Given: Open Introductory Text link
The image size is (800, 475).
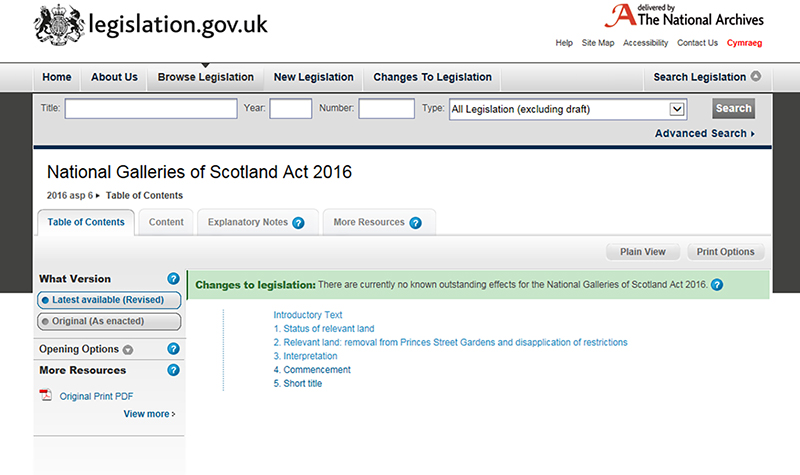Looking at the screenshot, I should (x=308, y=315).
